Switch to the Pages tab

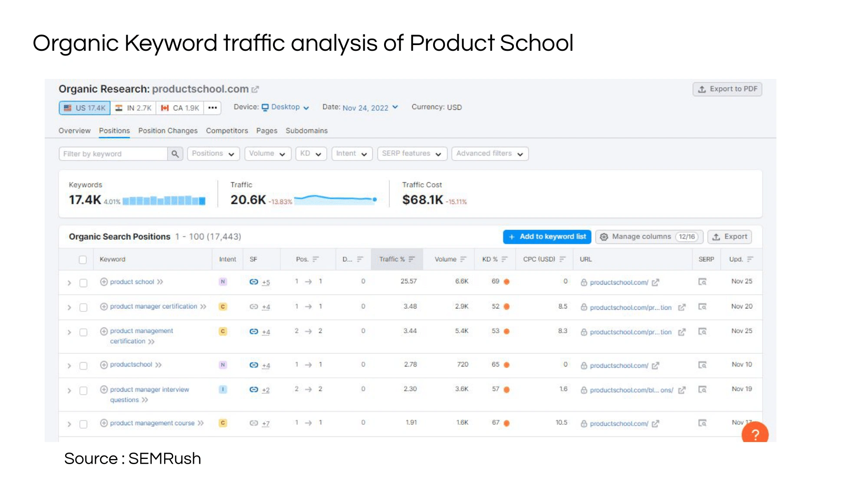click(x=266, y=131)
